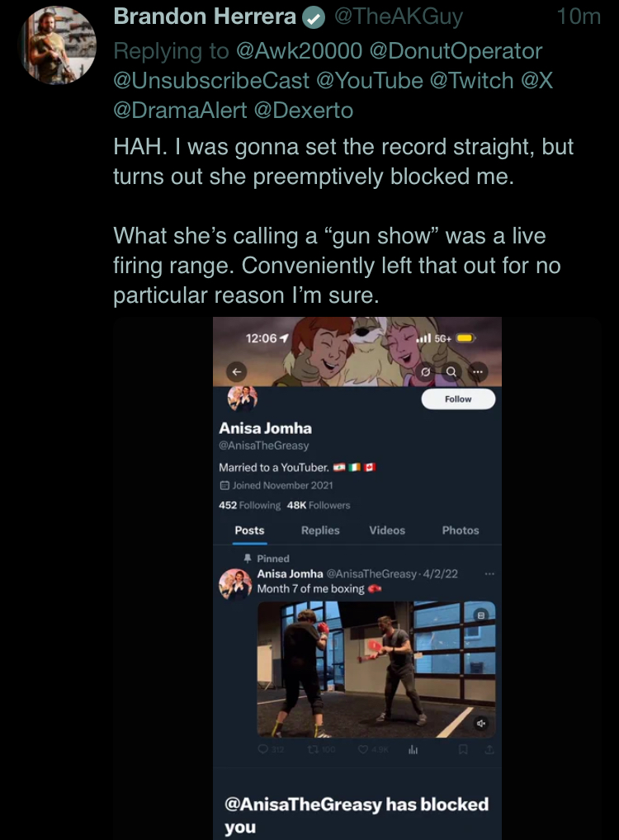Bookmark the pinned boxing post
This screenshot has width=619, height=840.
click(463, 749)
